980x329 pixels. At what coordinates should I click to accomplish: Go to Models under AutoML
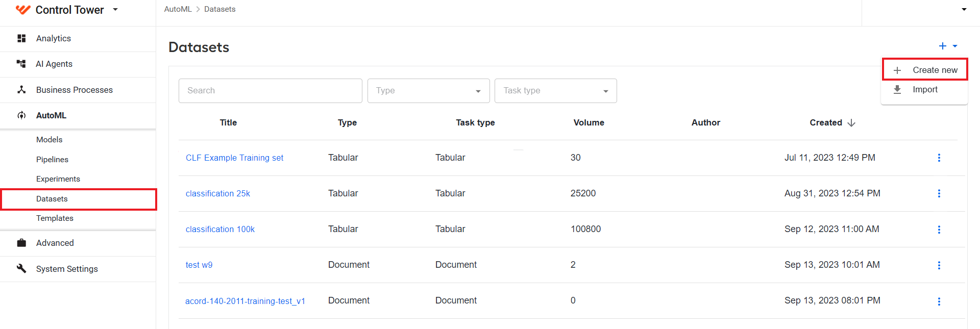pos(50,140)
